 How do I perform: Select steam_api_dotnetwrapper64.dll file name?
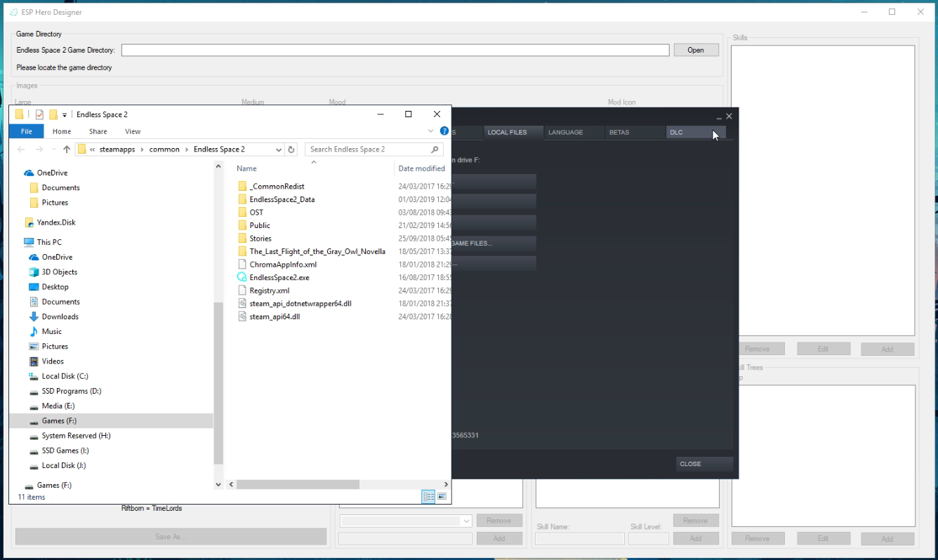[x=300, y=303]
